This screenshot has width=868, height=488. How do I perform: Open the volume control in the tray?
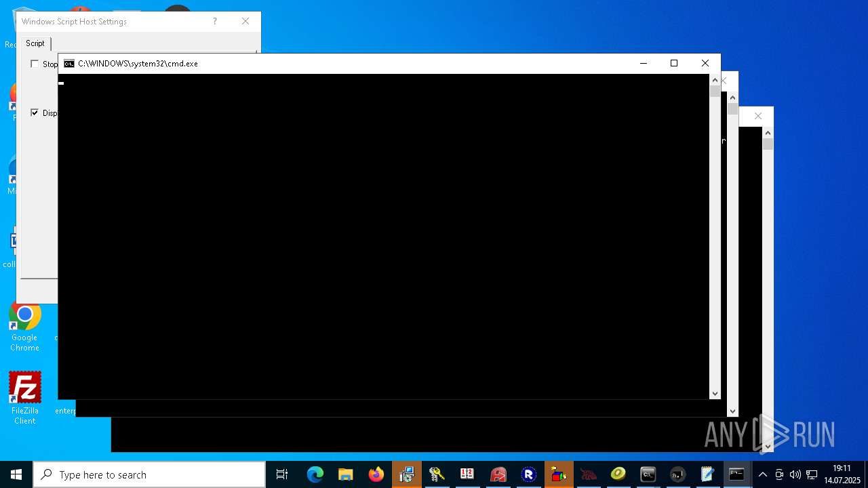(x=795, y=474)
